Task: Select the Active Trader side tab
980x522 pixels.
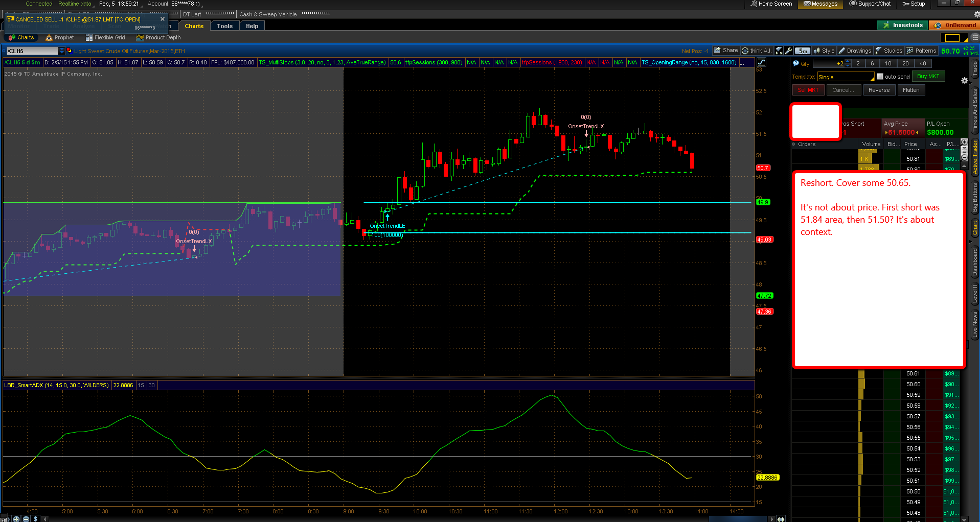Action: coord(975,157)
